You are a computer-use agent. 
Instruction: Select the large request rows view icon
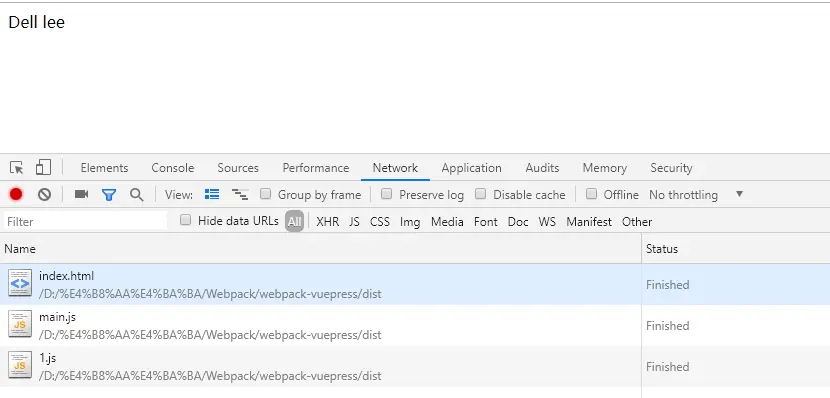click(212, 194)
